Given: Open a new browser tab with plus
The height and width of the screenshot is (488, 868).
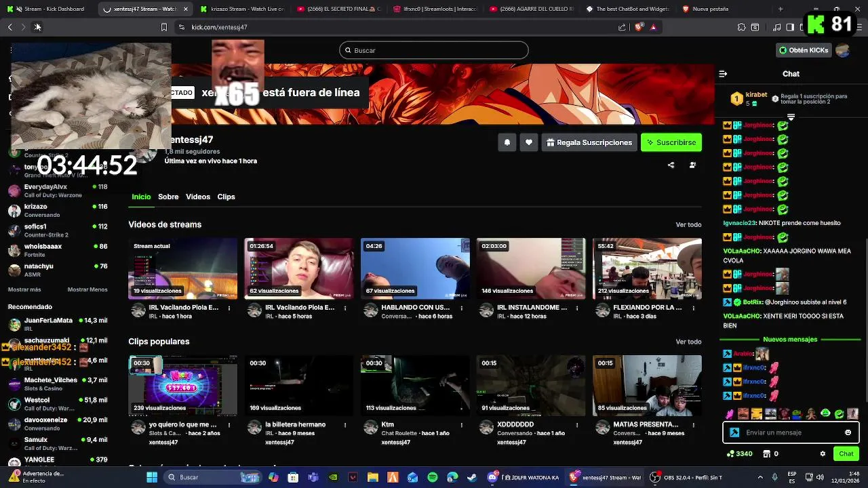Looking at the screenshot, I should (781, 9).
